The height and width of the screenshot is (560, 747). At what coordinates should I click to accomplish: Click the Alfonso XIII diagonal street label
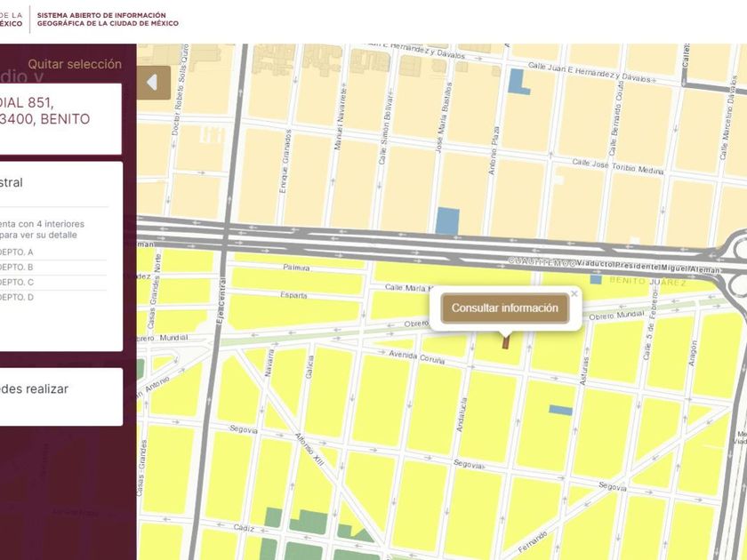(x=309, y=450)
